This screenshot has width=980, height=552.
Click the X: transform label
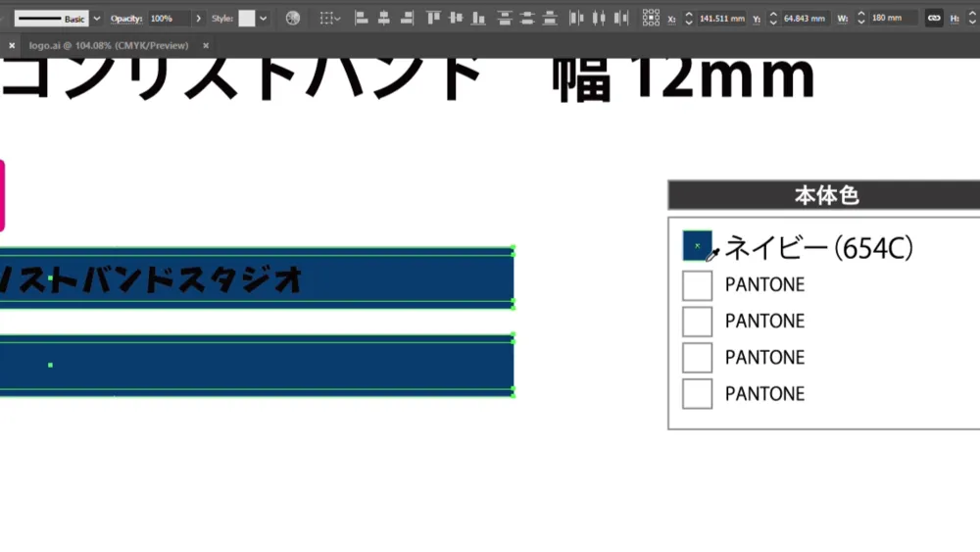671,20
